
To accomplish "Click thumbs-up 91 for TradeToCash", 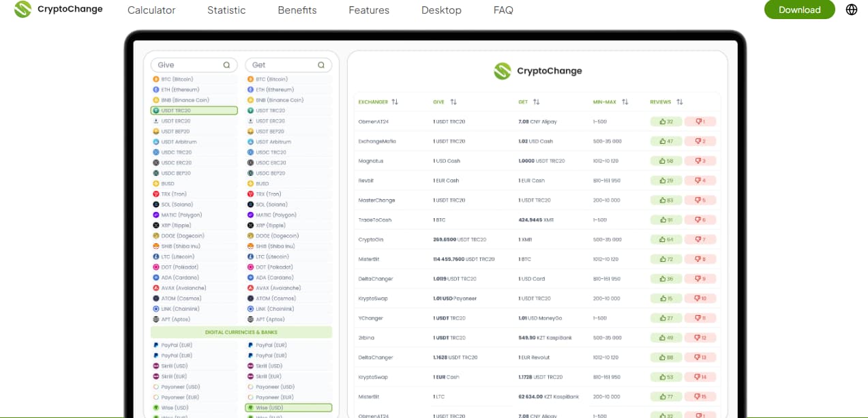I will pyautogui.click(x=666, y=220).
